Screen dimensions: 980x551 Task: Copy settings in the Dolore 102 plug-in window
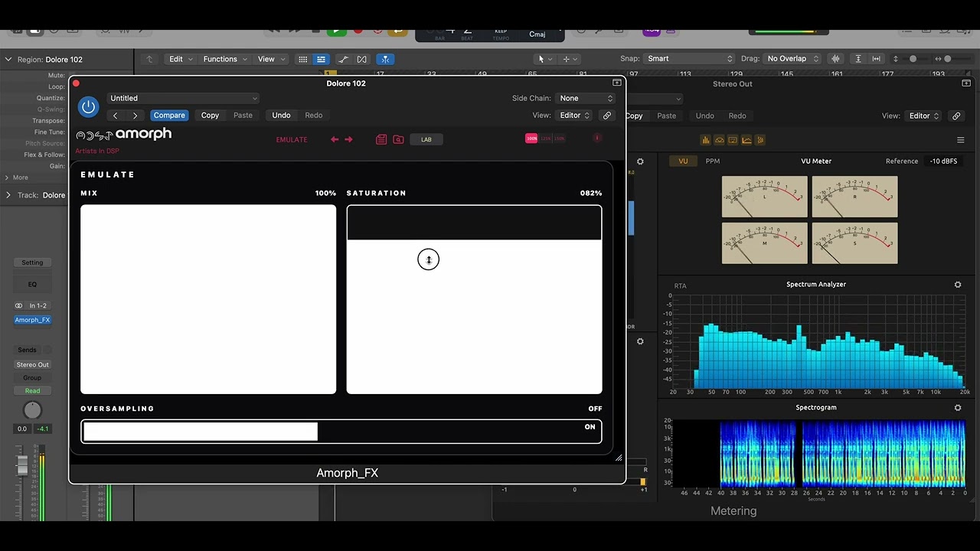(210, 116)
